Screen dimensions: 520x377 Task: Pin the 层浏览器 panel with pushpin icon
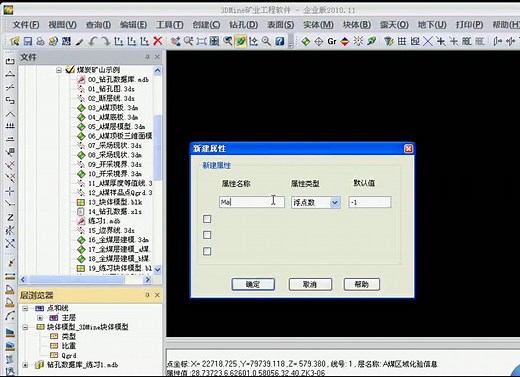[x=147, y=295]
